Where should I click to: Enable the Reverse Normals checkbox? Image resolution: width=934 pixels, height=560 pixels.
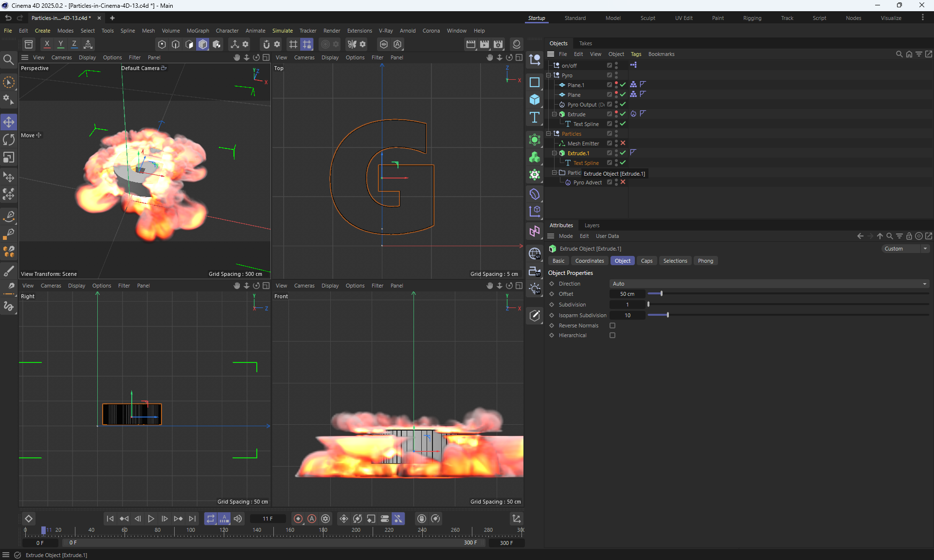pyautogui.click(x=612, y=325)
